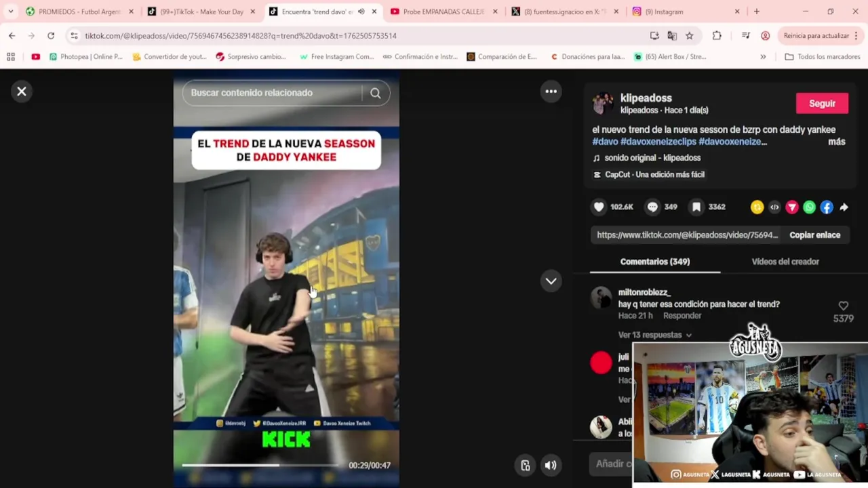
Task: Open more share options arrow
Action: coord(844,207)
